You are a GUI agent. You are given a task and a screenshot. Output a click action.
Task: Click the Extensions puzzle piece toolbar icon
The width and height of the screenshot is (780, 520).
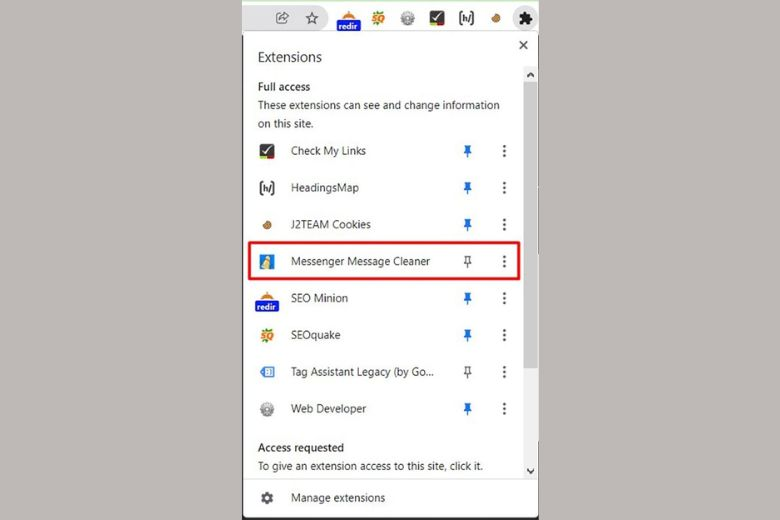click(x=524, y=18)
